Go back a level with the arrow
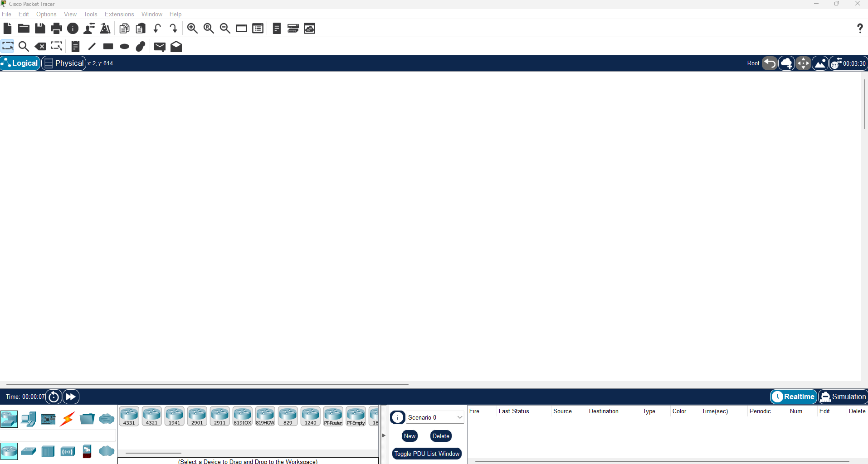The image size is (868, 464). pos(770,63)
